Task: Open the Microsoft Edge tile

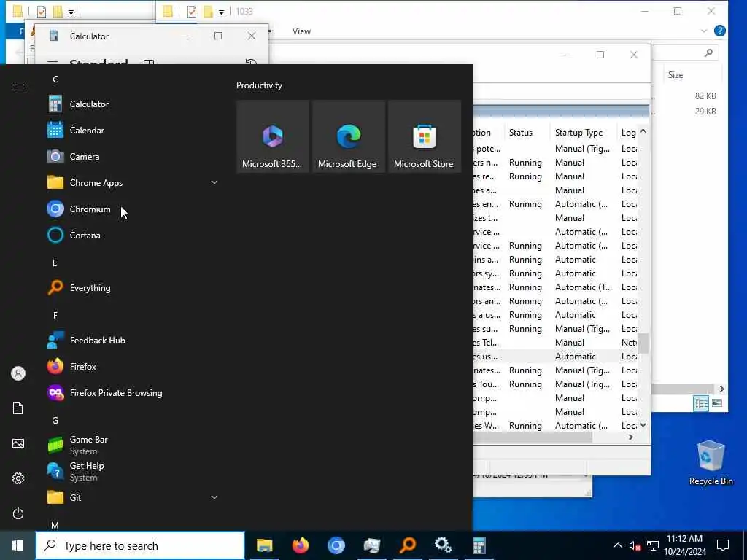Action: pyautogui.click(x=348, y=136)
